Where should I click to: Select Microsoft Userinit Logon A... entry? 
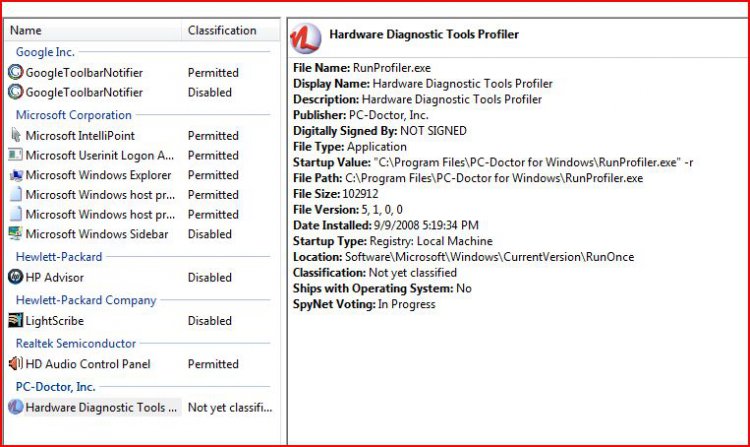(100, 155)
